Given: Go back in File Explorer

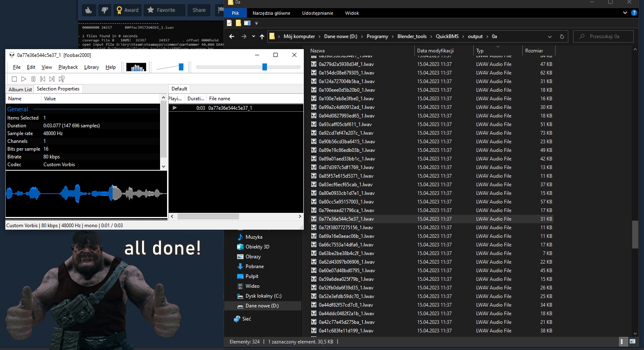Looking at the screenshot, I should pyautogui.click(x=232, y=36).
